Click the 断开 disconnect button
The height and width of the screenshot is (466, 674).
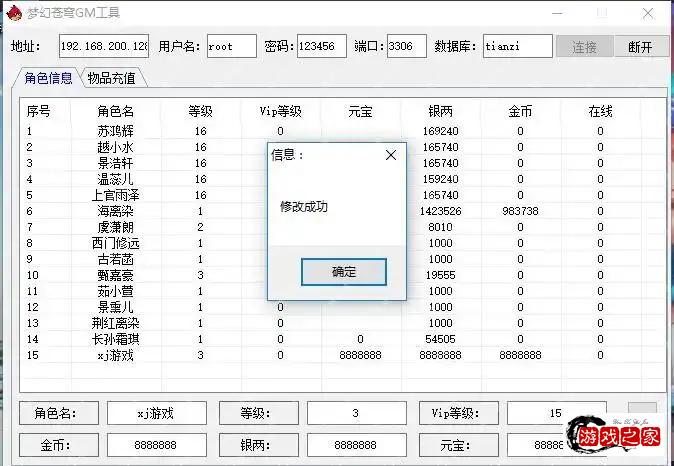tap(640, 47)
